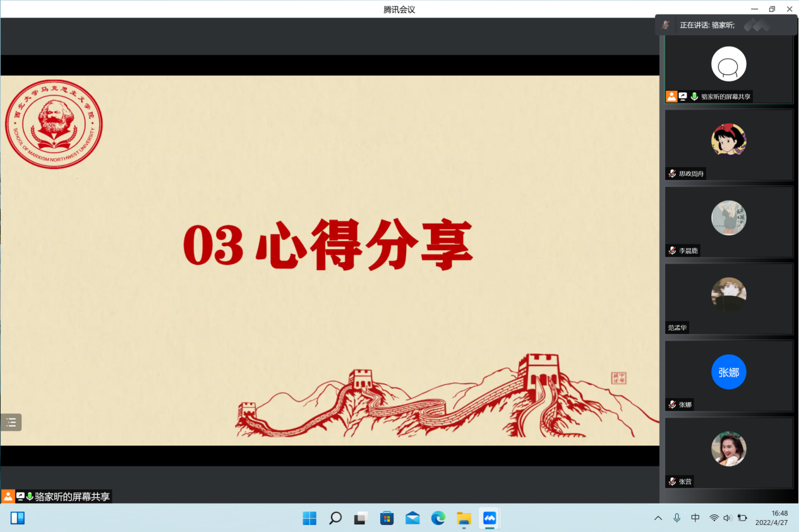The image size is (799, 532).
Task: Open the list toggle button on shared screen
Action: pos(11,422)
